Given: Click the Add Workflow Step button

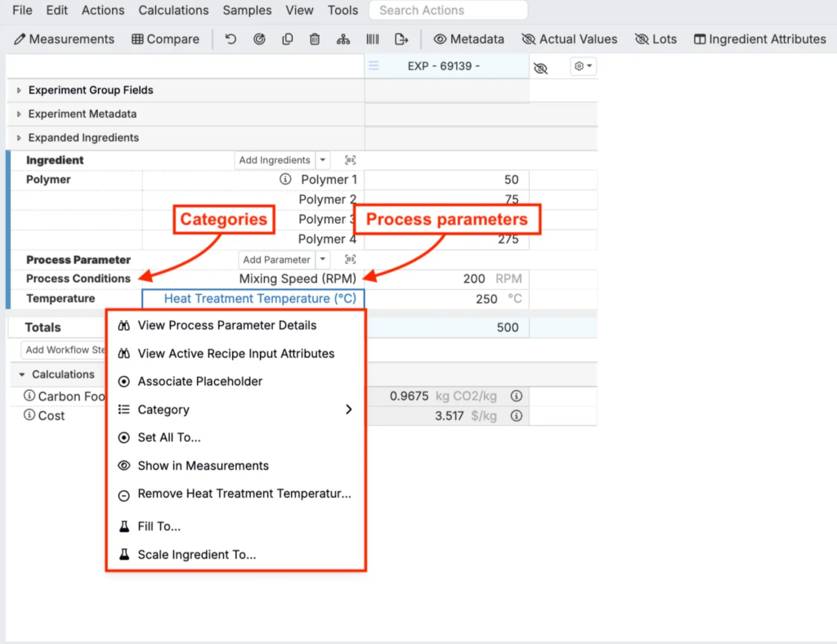Looking at the screenshot, I should pos(65,350).
